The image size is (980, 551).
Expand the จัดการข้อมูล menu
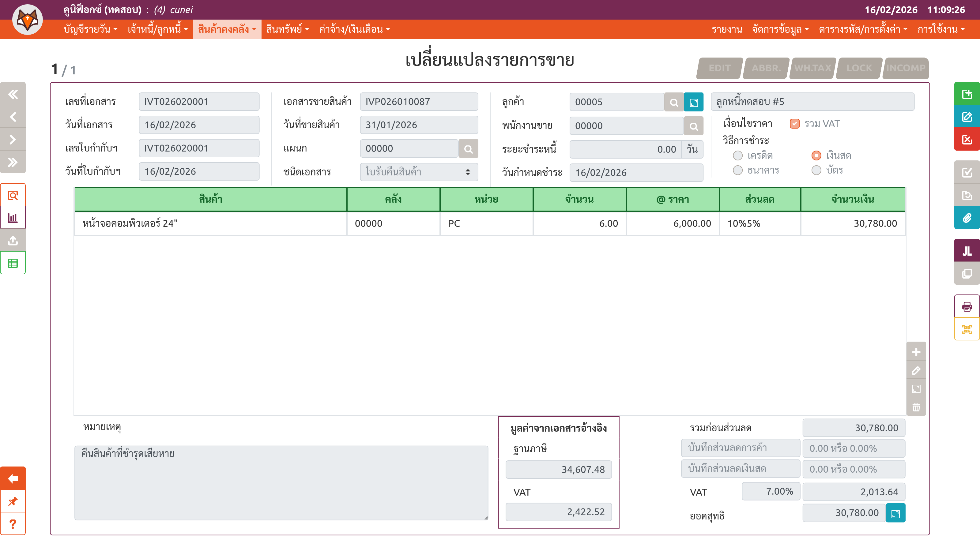tap(780, 29)
